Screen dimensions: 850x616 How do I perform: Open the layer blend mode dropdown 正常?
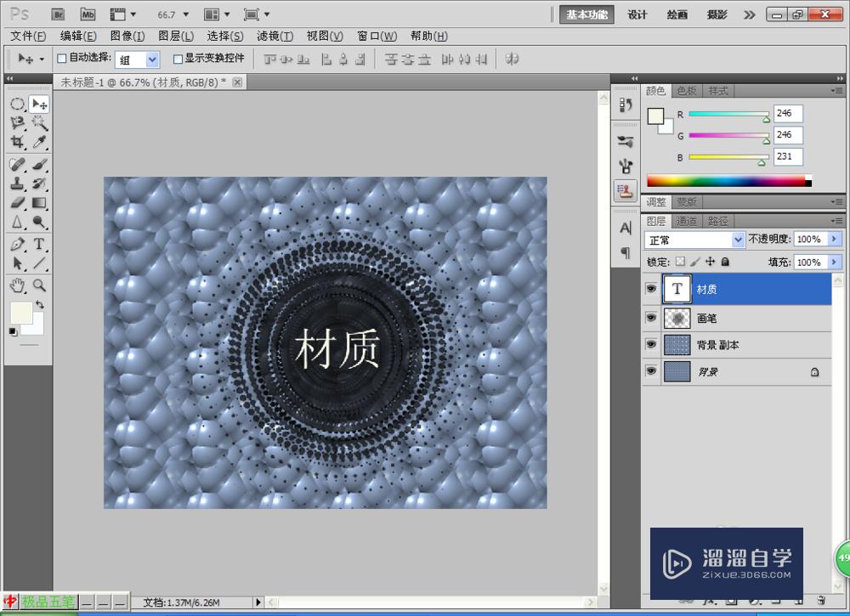coord(694,240)
